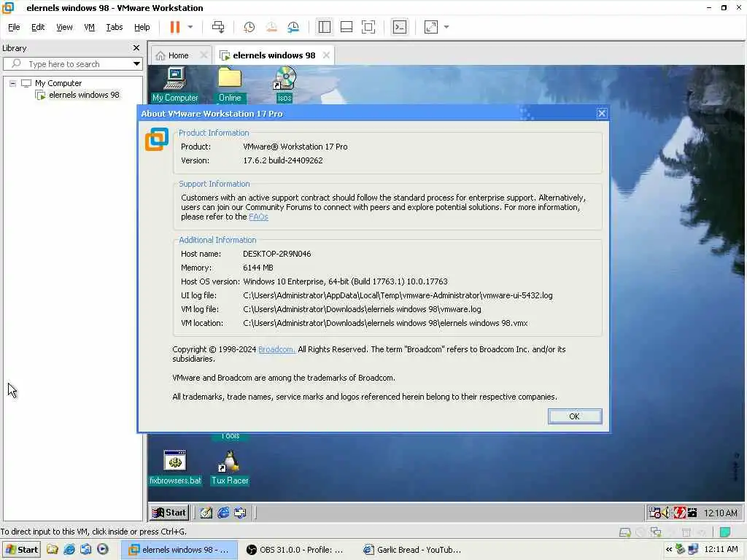
Task: Open the Edit menu
Action: pyautogui.click(x=38, y=27)
